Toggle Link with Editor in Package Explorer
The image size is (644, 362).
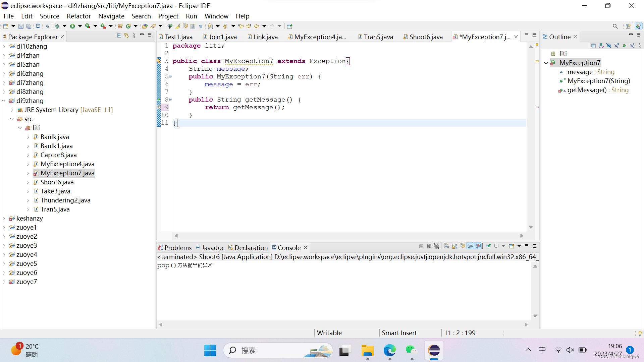click(x=126, y=36)
